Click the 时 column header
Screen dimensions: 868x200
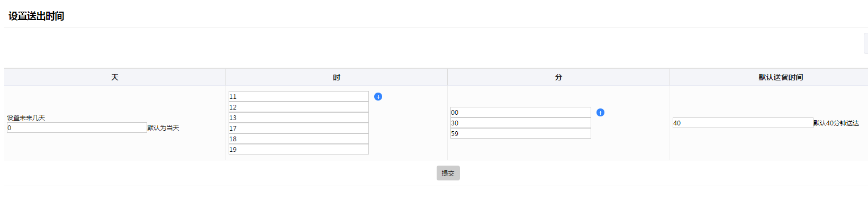coord(337,77)
